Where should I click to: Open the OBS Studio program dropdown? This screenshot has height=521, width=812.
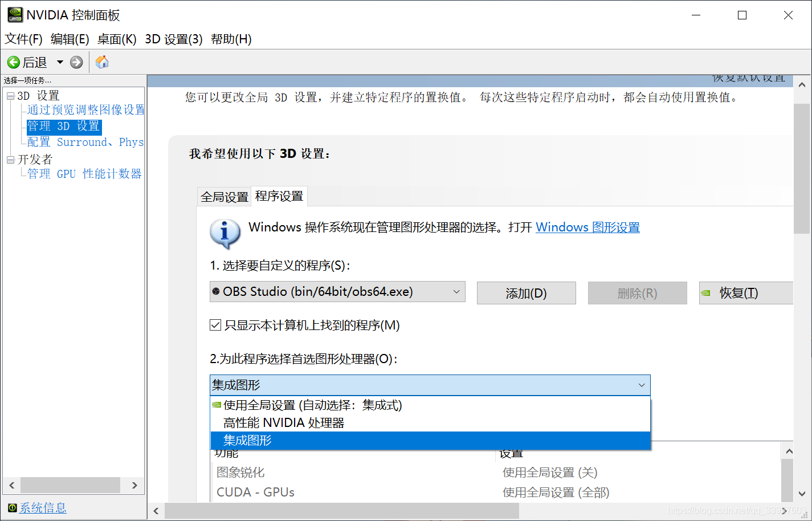(x=337, y=291)
